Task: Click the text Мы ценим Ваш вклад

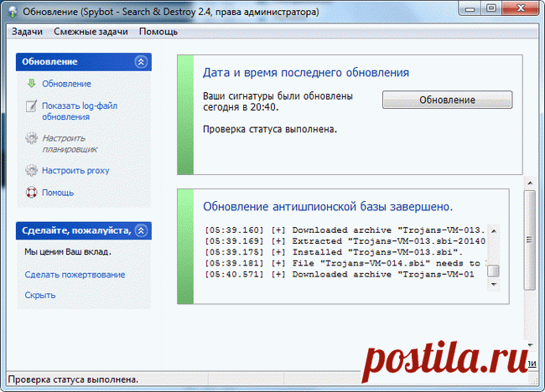Action: tap(68, 252)
